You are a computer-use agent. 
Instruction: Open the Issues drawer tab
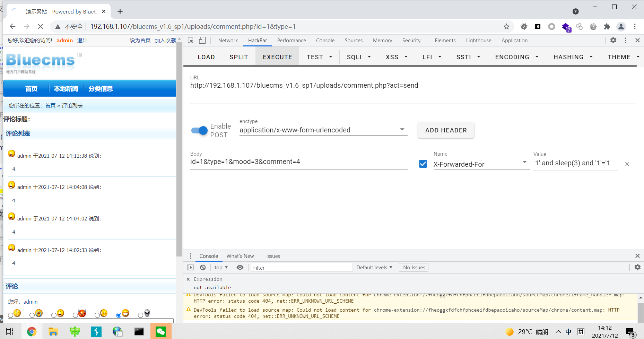[273, 256]
